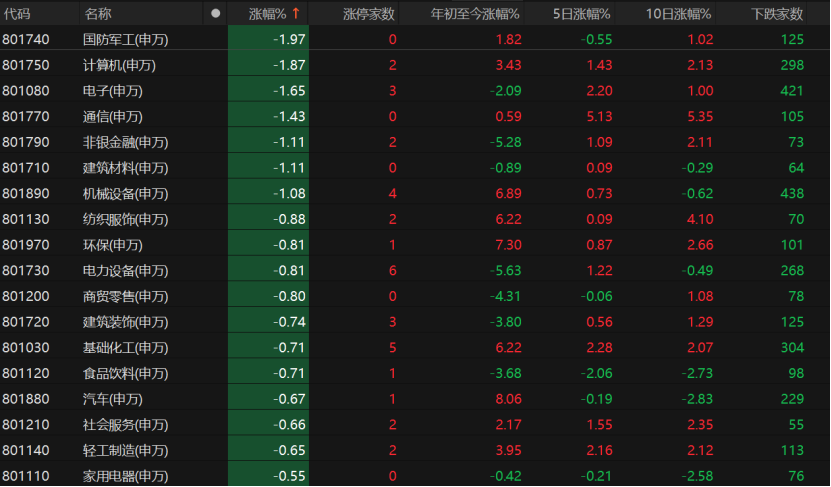Click the 机械设备(申万) row name
The height and width of the screenshot is (487, 831).
pyautogui.click(x=126, y=193)
